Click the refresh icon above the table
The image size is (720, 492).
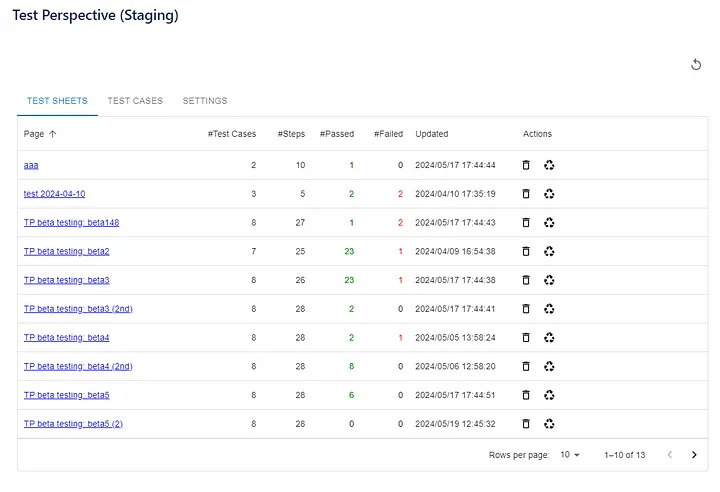click(696, 65)
